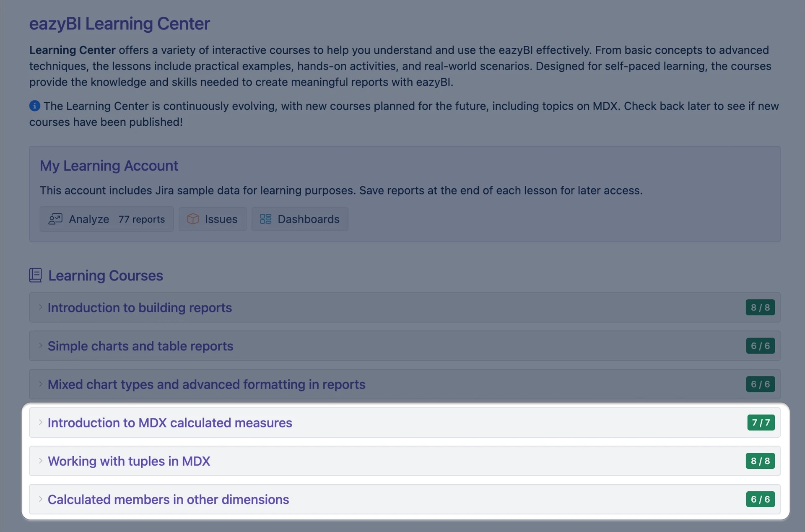The height and width of the screenshot is (532, 805).
Task: Expand Mixed chart types course chevron
Action: (x=41, y=384)
